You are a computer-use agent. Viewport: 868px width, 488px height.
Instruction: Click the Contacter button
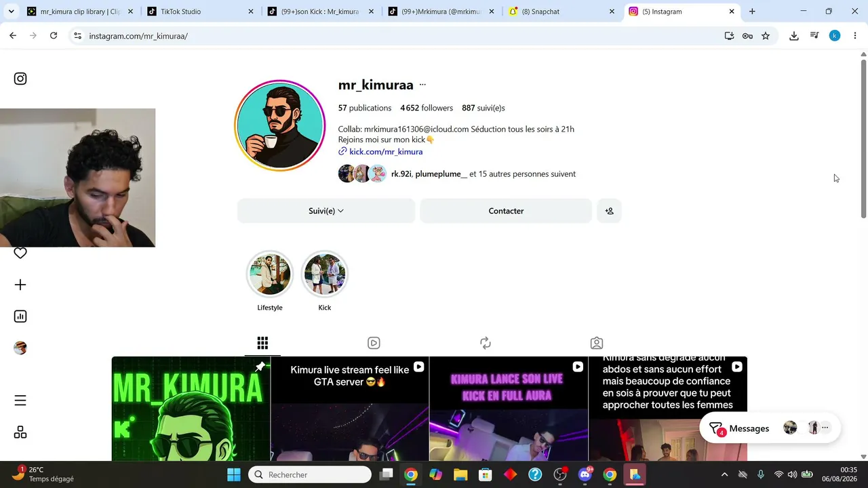point(506,211)
